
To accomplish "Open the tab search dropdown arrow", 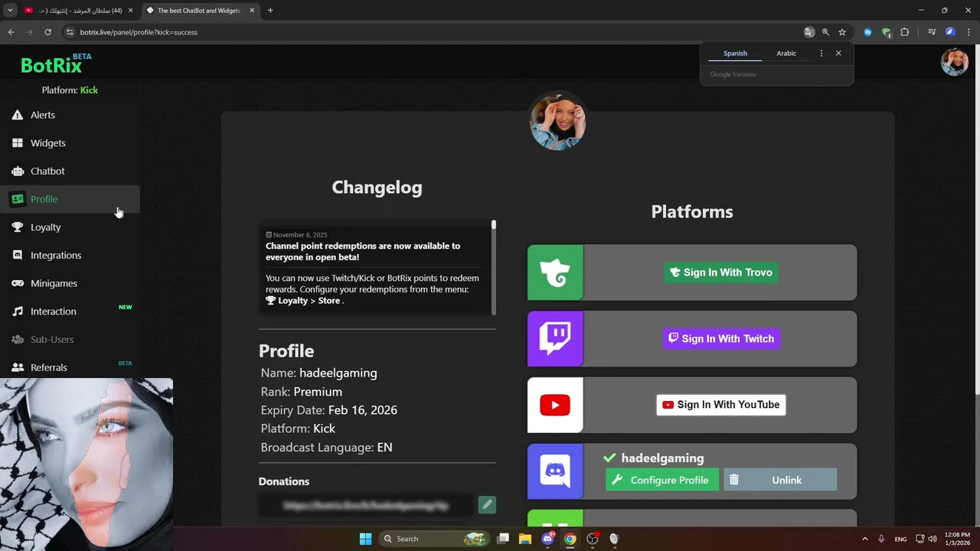I will pos(10,11).
